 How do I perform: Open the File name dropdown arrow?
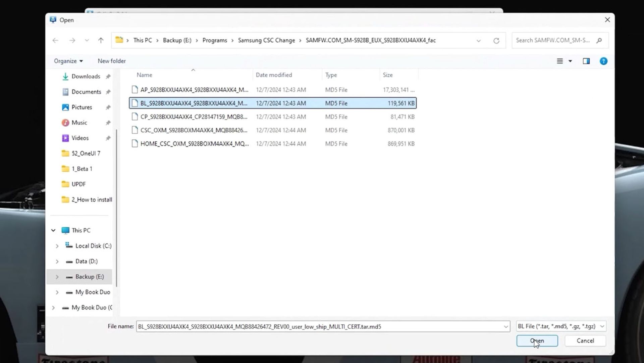point(506,327)
